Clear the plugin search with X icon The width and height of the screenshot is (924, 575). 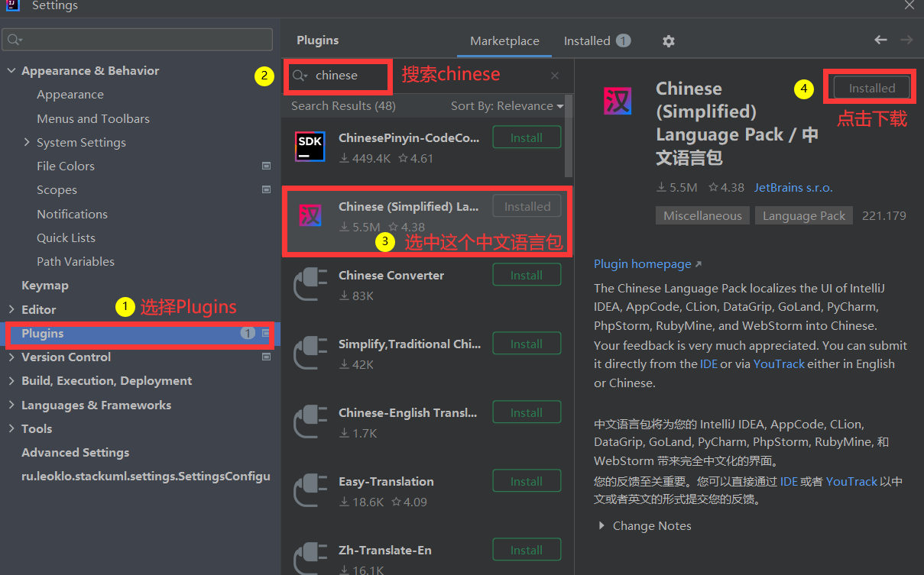(x=555, y=76)
